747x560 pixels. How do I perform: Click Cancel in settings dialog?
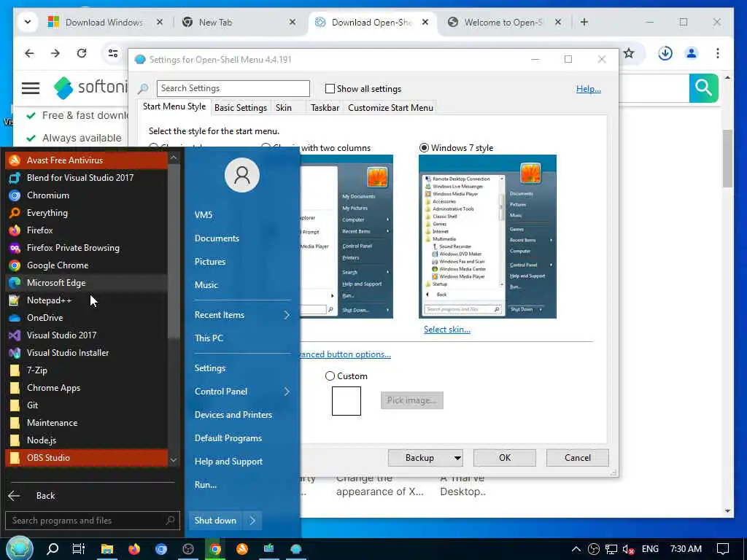click(x=578, y=458)
